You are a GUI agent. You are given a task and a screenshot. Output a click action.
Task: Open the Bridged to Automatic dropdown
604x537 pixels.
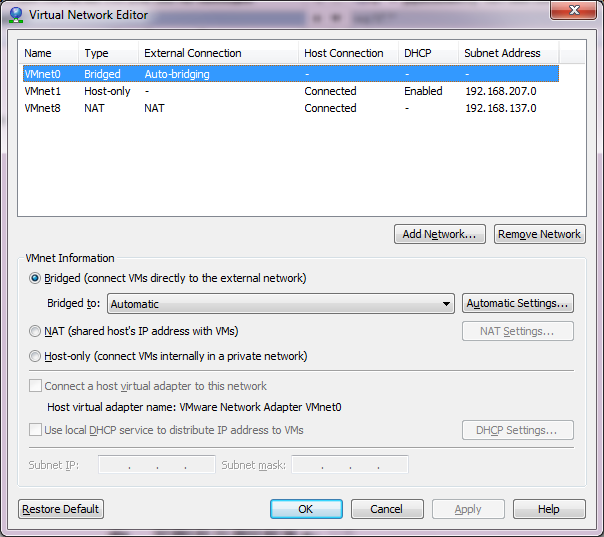tap(281, 304)
